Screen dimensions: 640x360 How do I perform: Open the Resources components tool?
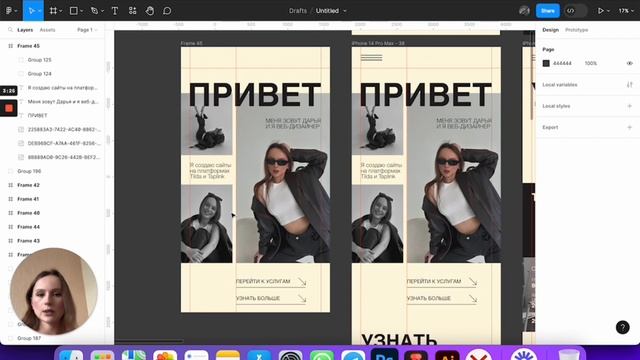pyautogui.click(x=132, y=11)
